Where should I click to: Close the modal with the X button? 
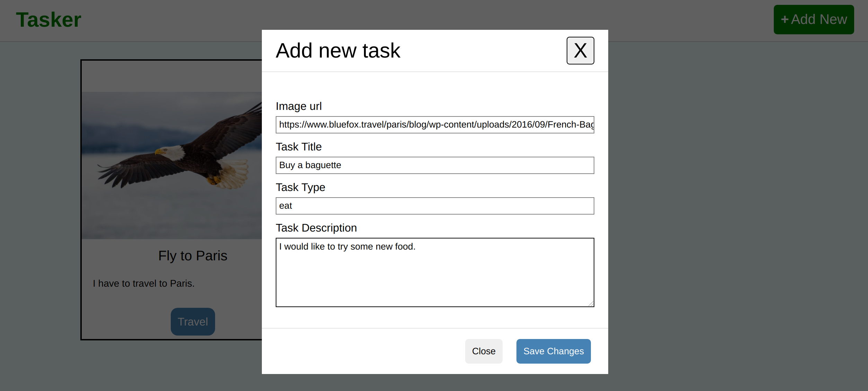[x=580, y=51]
